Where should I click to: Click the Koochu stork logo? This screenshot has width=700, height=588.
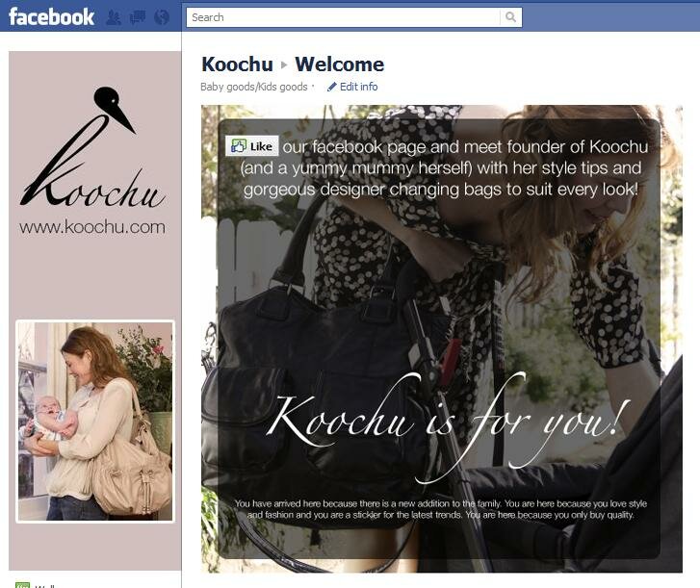(92, 147)
